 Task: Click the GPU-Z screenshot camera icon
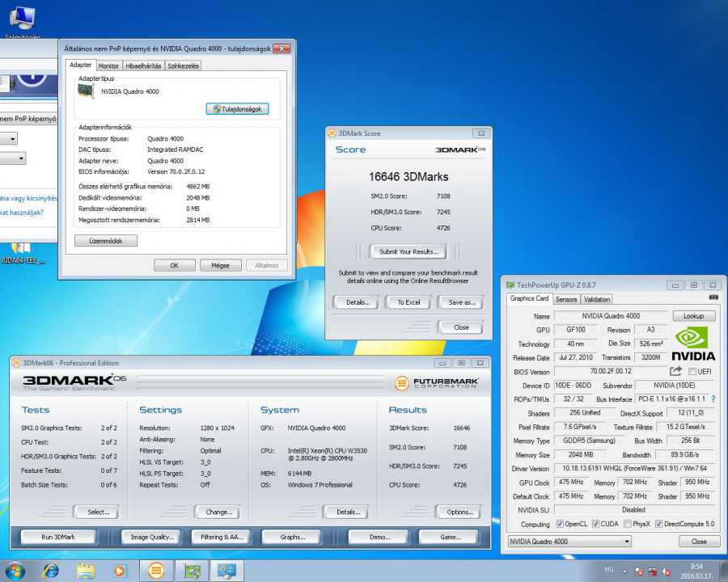click(713, 297)
